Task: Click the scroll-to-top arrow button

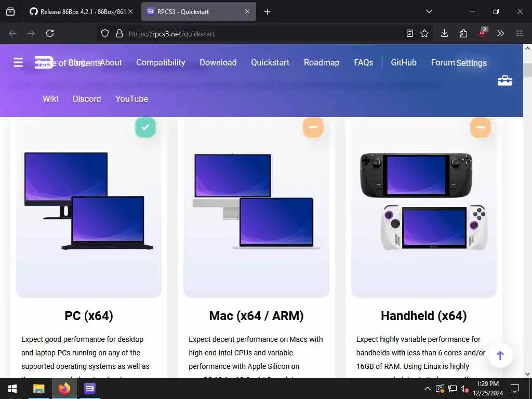Action: pos(500,355)
